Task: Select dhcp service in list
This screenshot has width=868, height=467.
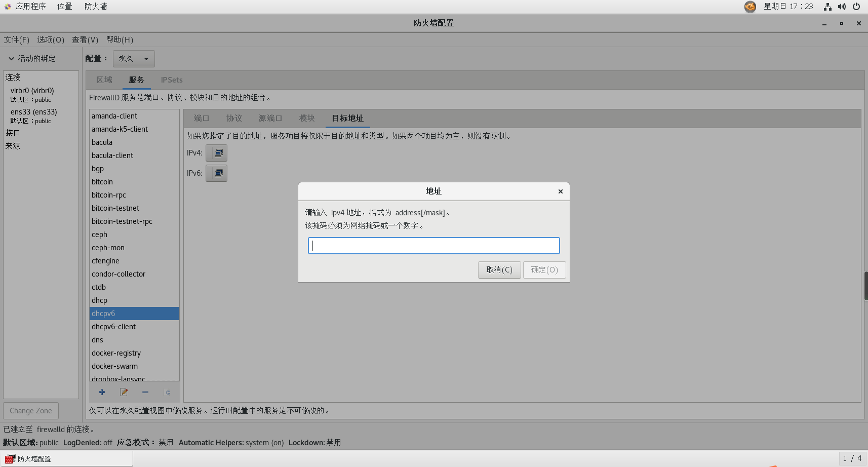Action: point(134,300)
